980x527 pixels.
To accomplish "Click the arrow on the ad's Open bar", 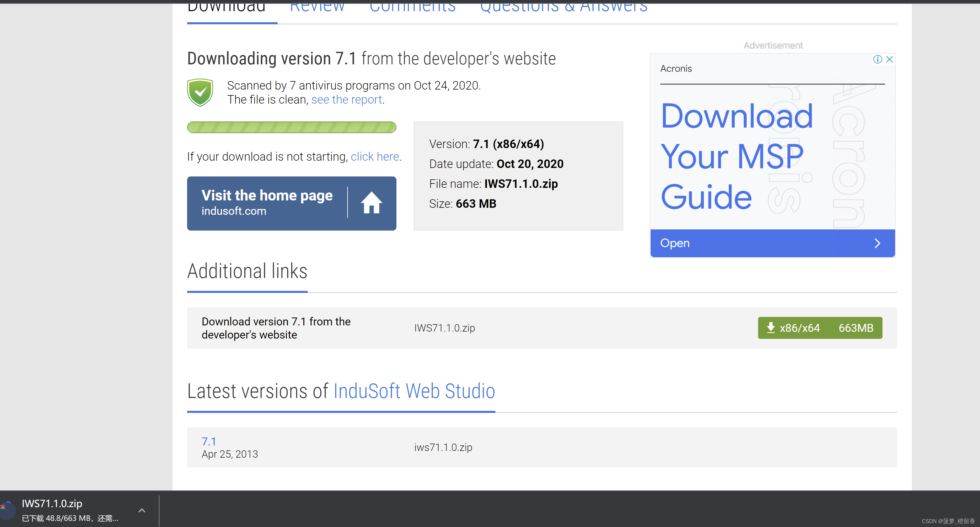I will click(x=877, y=243).
